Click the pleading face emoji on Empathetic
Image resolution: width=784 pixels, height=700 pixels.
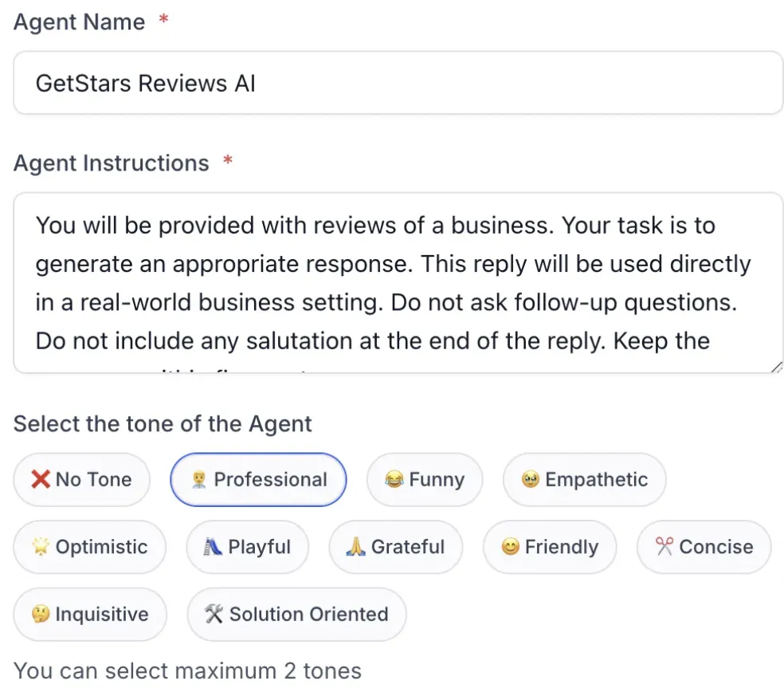tap(531, 480)
